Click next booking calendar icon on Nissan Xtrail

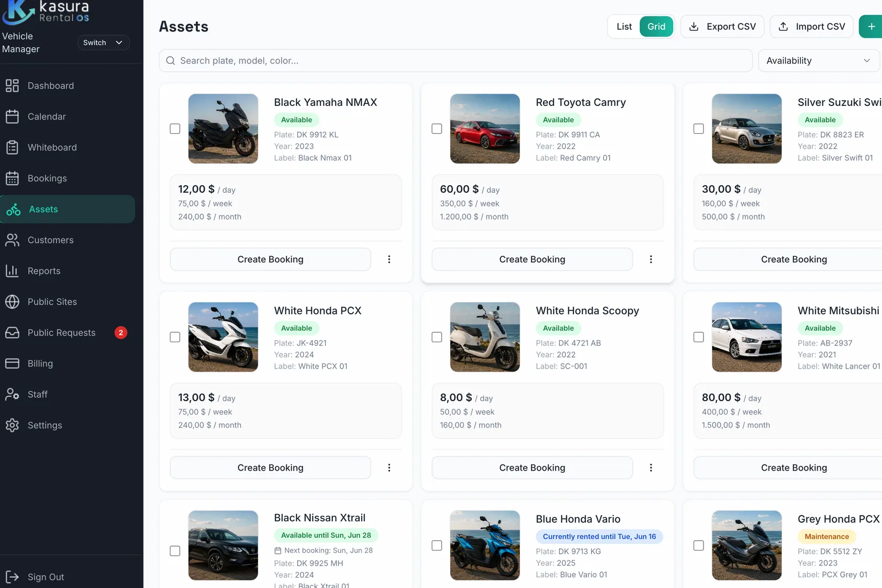278,551
